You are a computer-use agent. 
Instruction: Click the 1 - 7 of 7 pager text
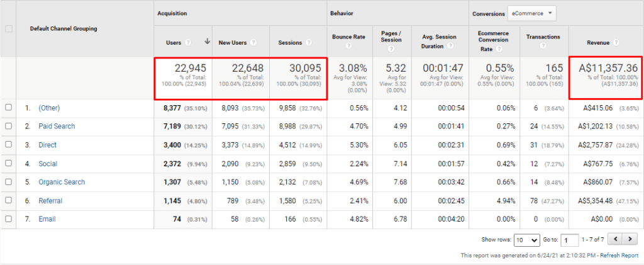click(x=592, y=240)
